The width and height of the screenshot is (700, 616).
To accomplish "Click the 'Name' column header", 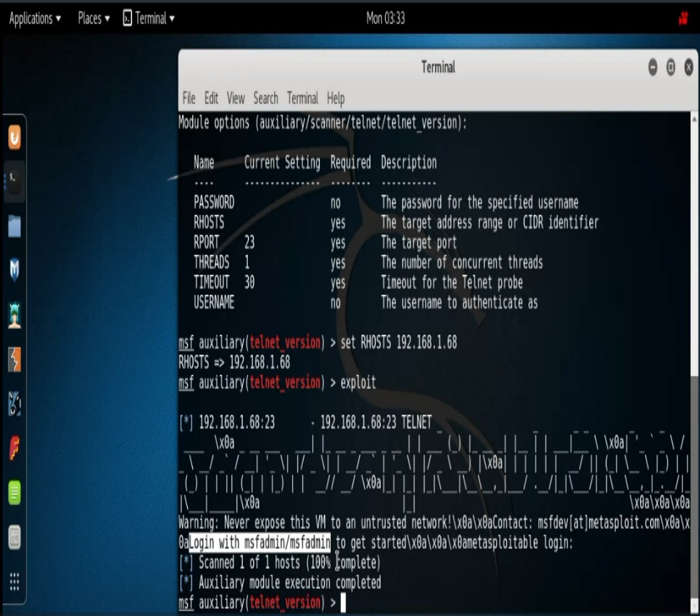I will pos(204,163).
